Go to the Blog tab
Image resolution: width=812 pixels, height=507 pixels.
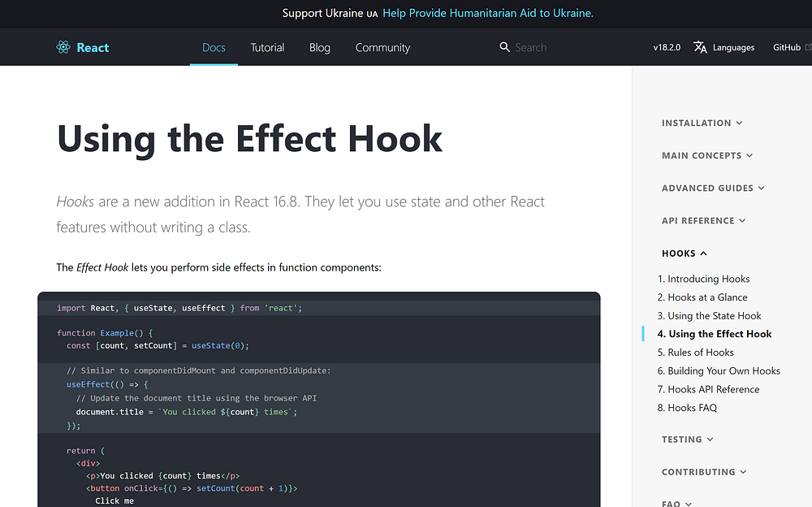tap(319, 47)
